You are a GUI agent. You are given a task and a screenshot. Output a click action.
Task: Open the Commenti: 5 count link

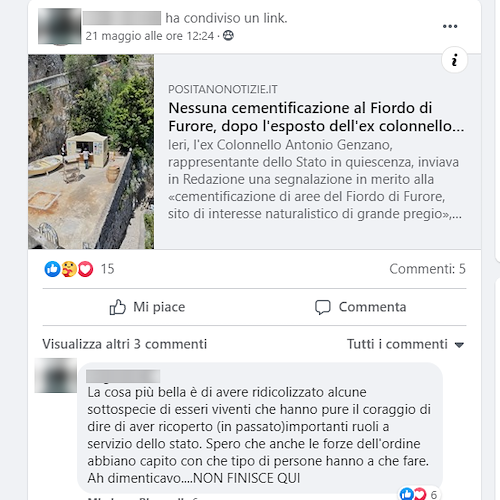pos(427,269)
